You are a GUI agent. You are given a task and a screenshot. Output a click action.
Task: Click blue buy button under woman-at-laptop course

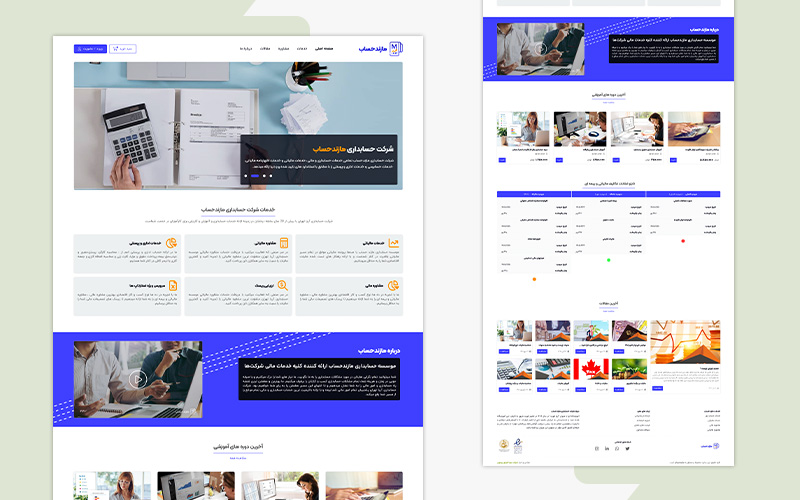[x=502, y=160]
